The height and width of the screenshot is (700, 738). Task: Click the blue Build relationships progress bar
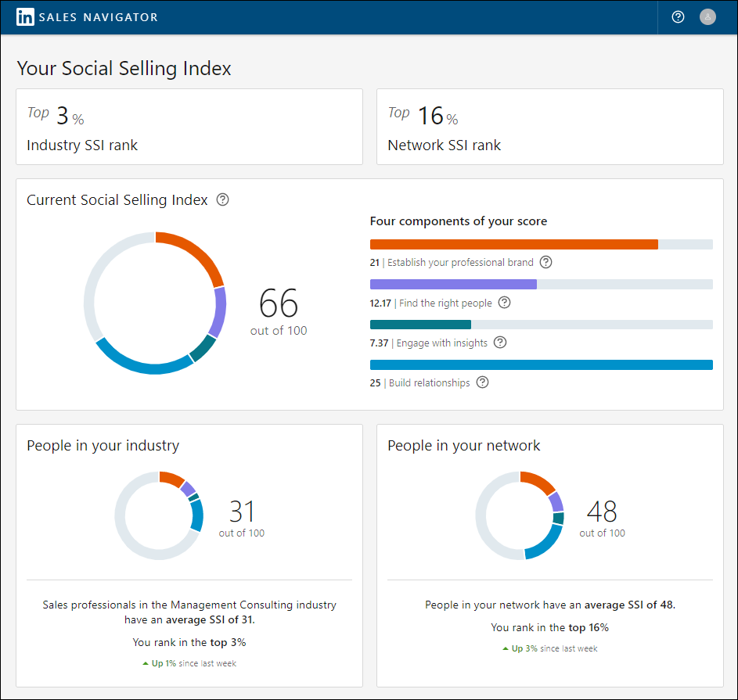point(541,364)
